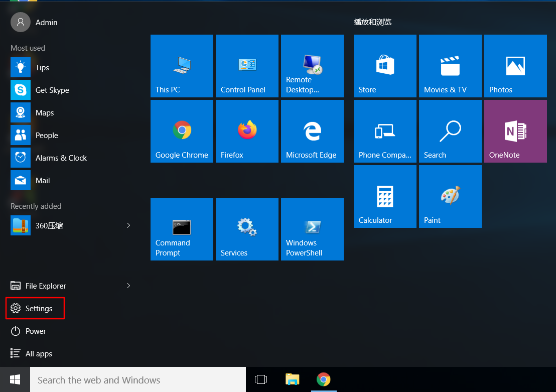The width and height of the screenshot is (556, 392).
Task: Open Task View on the taskbar
Action: (x=261, y=379)
